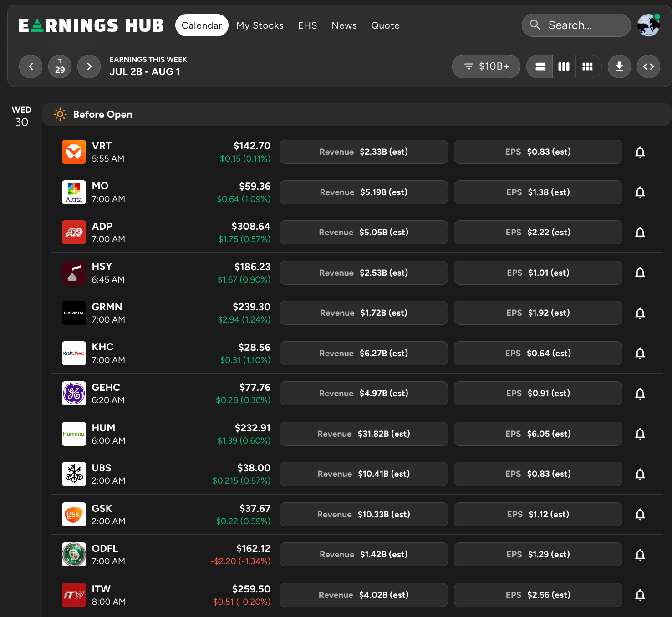Select the WED 30 day label
Screen dimensions: 672x617
coord(21,116)
